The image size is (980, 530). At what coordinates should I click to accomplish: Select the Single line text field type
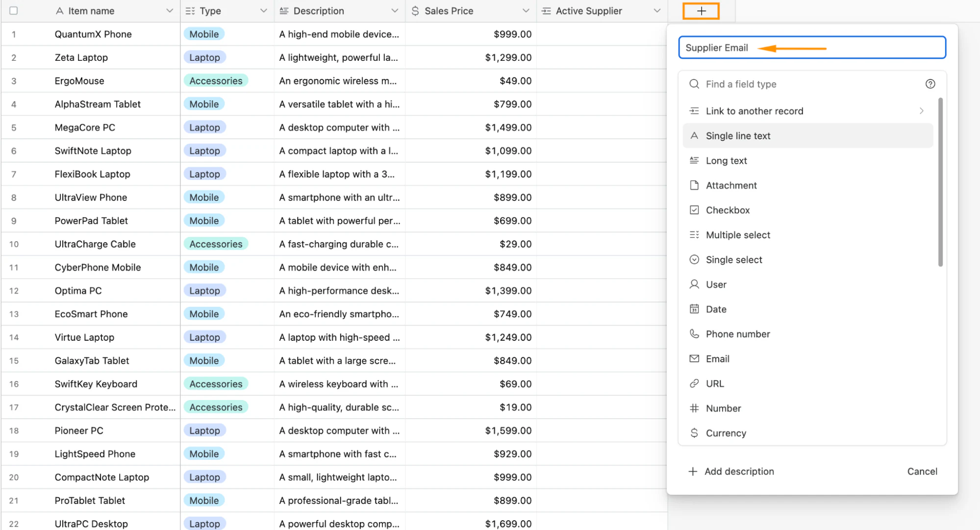(x=807, y=136)
